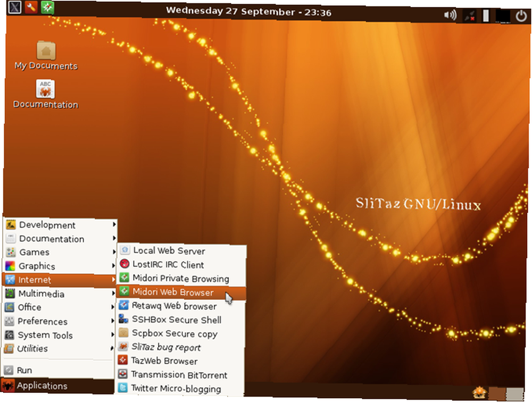532x403 pixels.
Task: Click the 'Retawq Web browser' label
Action: click(x=174, y=306)
